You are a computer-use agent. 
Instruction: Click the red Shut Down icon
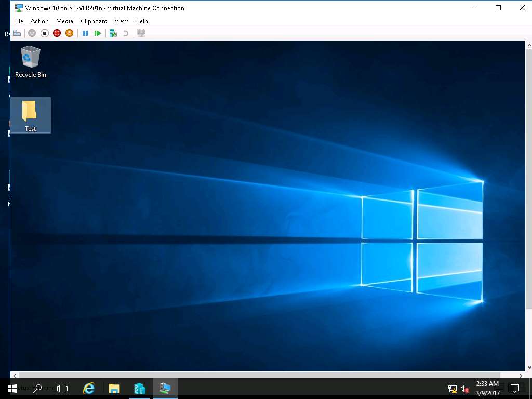point(57,33)
